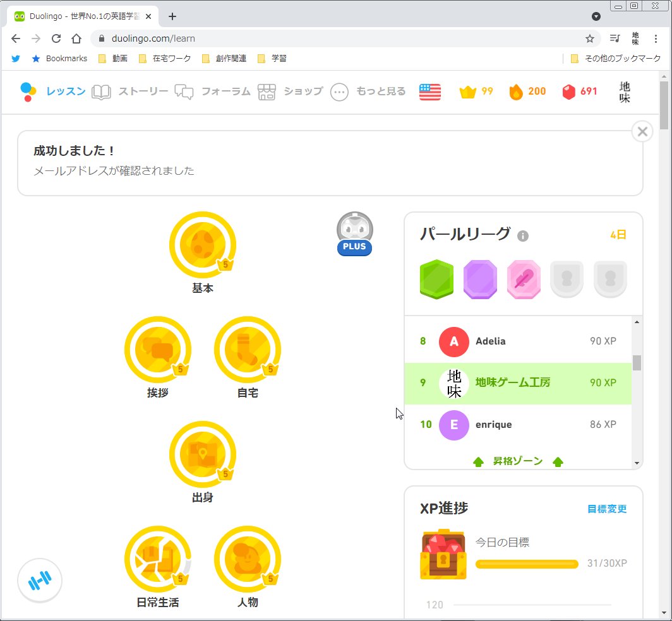Click the green hexagon league badge
672x621 pixels.
436,279
